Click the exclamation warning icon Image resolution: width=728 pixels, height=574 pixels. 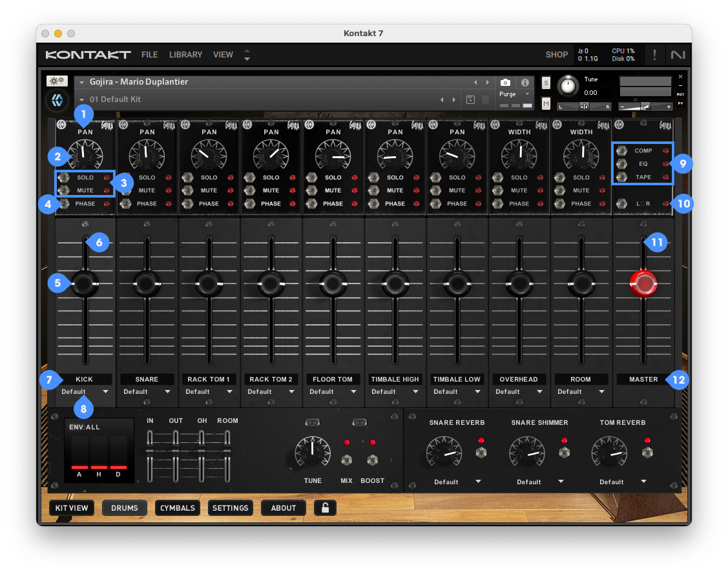tap(654, 55)
